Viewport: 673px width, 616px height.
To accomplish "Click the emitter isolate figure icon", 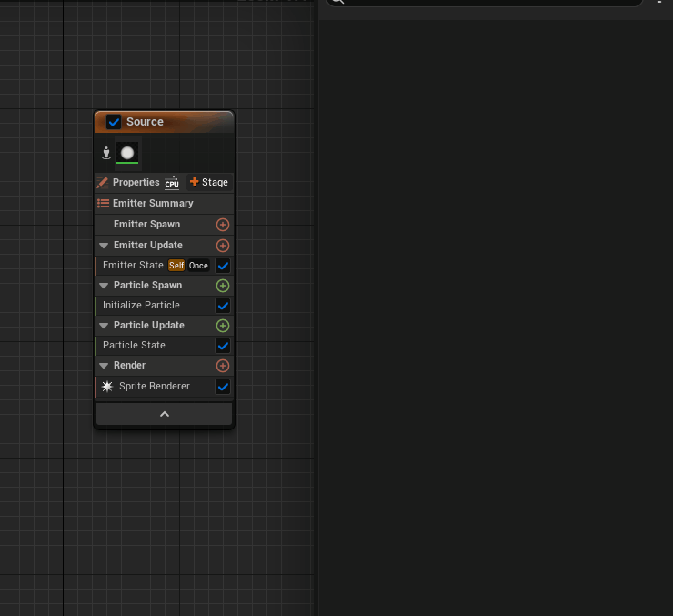I will click(x=105, y=153).
